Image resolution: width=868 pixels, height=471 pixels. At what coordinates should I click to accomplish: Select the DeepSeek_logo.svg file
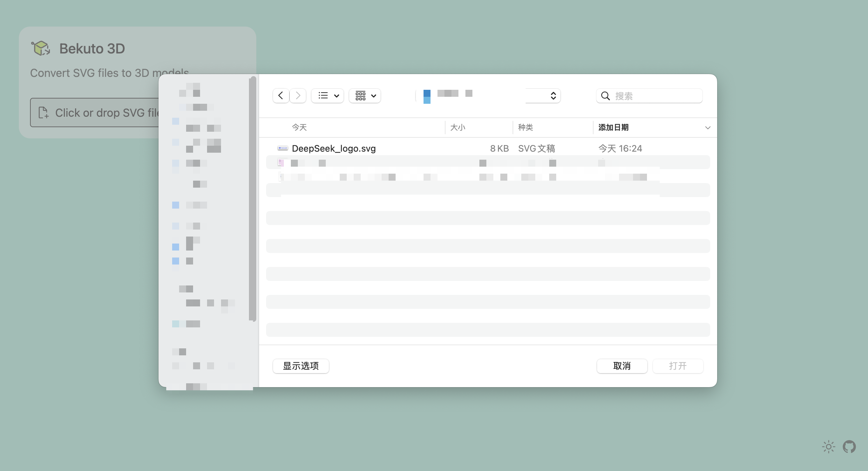(488, 148)
